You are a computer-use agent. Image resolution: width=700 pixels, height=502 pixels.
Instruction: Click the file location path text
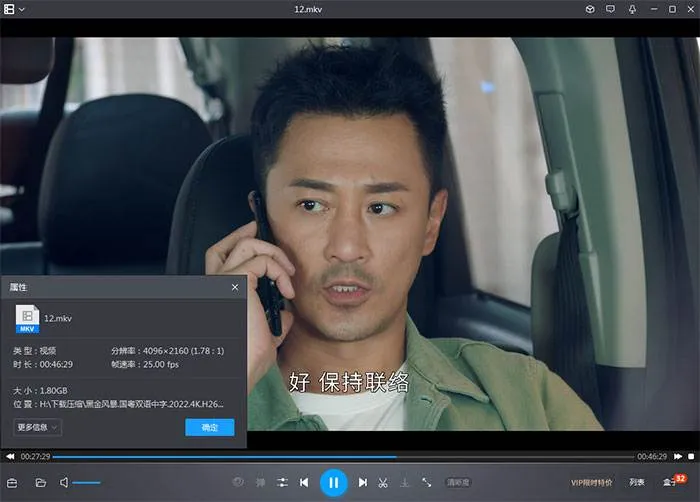pos(132,404)
